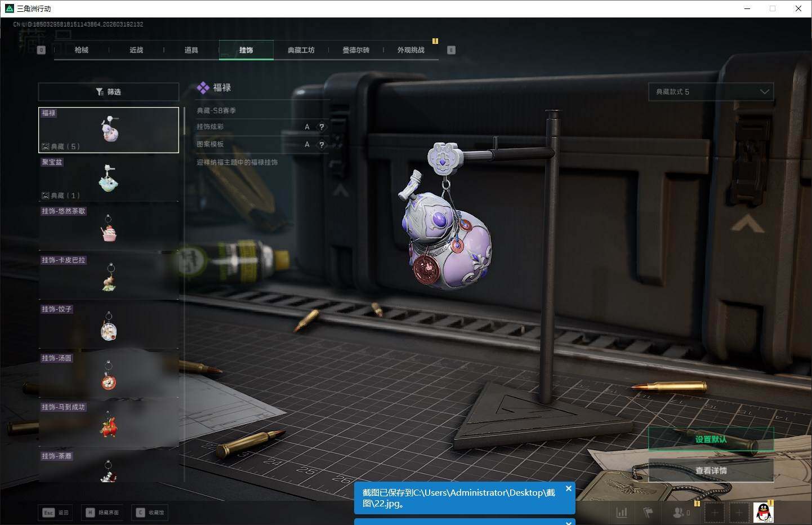Click the purple rarity icon beside 福禄 title
This screenshot has width=812, height=525.
pyautogui.click(x=203, y=88)
